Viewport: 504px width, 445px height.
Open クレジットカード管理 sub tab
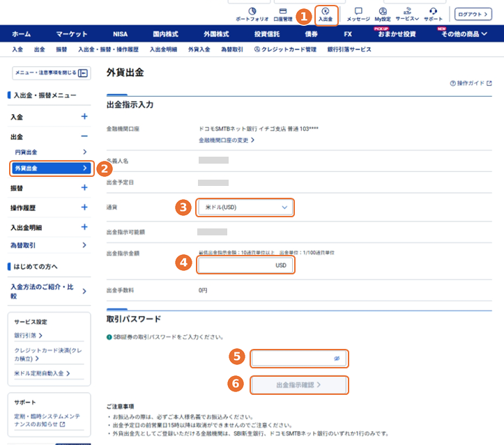285,49
